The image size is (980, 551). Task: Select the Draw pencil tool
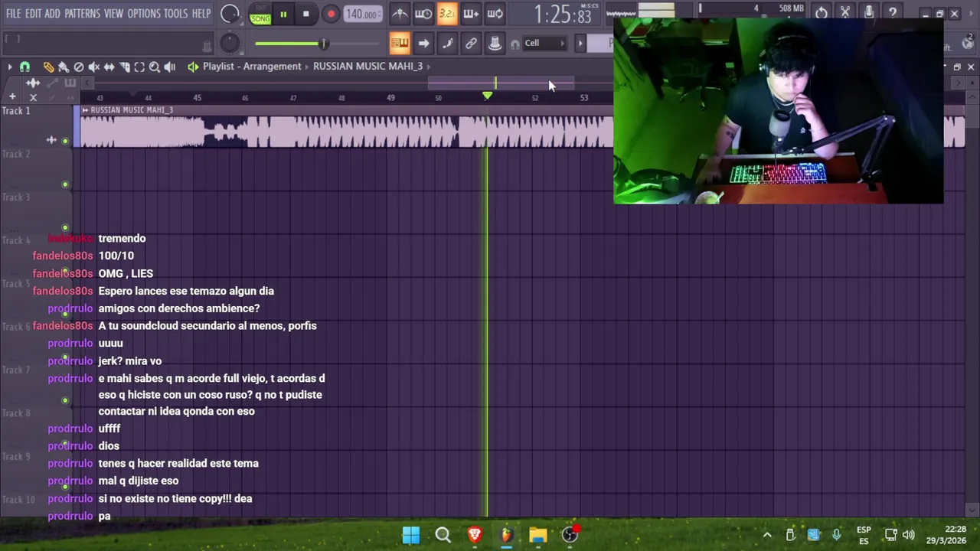point(48,67)
